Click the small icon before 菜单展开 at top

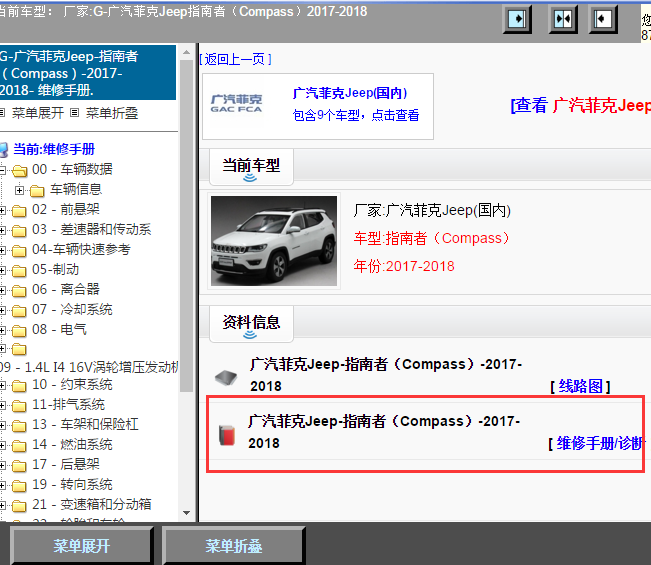(2, 113)
